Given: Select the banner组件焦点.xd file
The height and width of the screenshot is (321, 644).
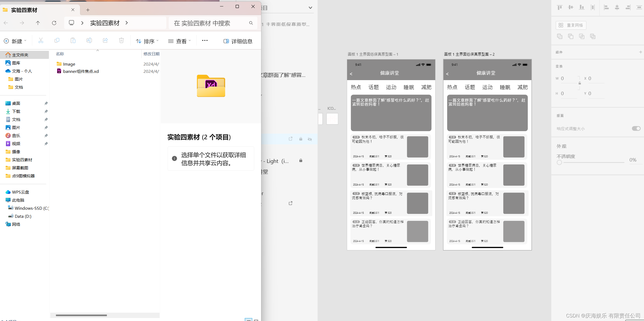Looking at the screenshot, I should click(x=81, y=71).
